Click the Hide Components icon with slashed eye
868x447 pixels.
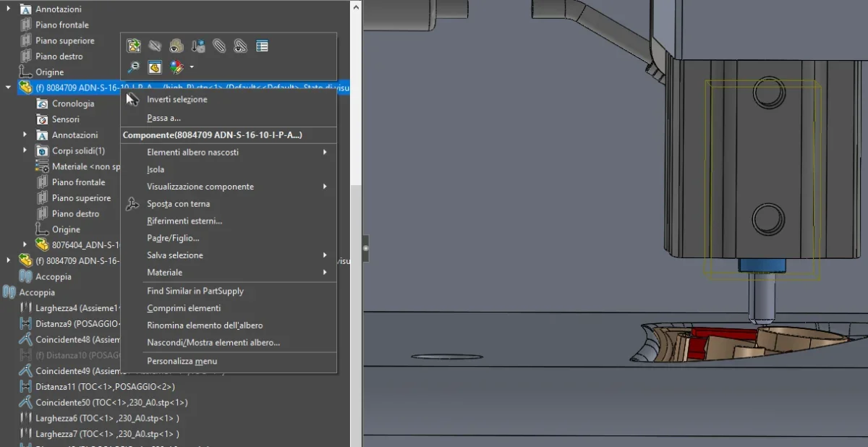155,46
